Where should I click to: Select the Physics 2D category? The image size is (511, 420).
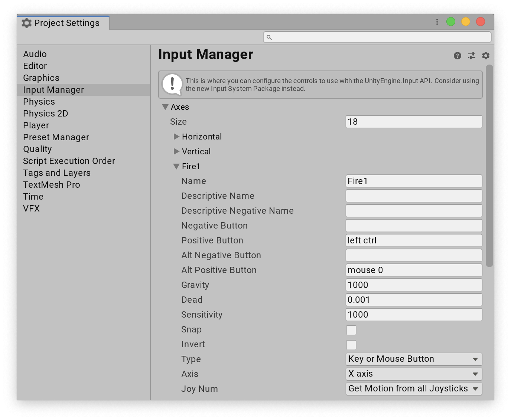(x=45, y=113)
